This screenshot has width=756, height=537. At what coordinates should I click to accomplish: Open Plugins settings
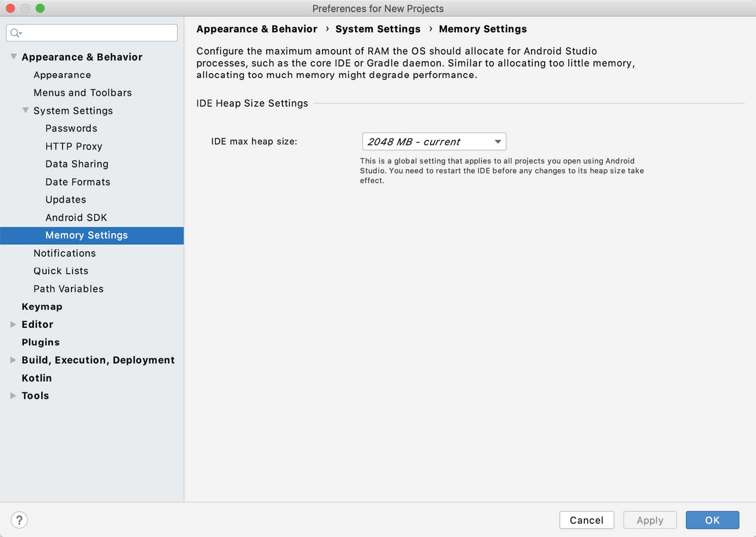41,342
